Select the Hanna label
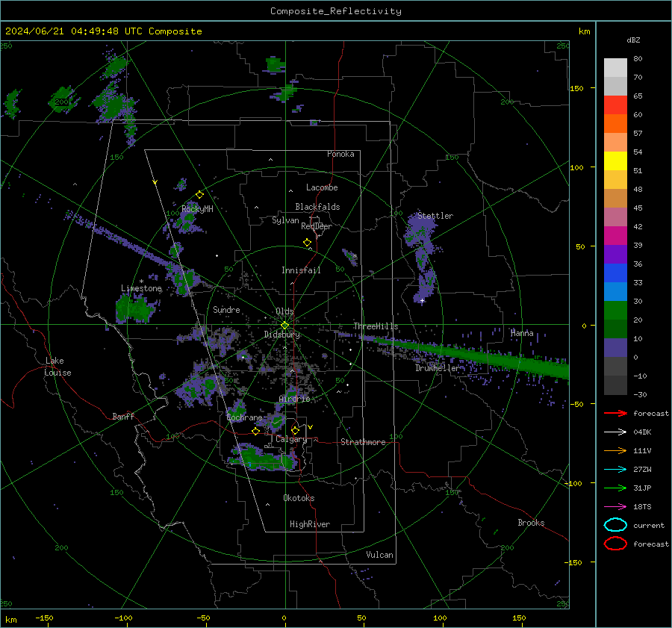672x628 pixels. click(522, 333)
